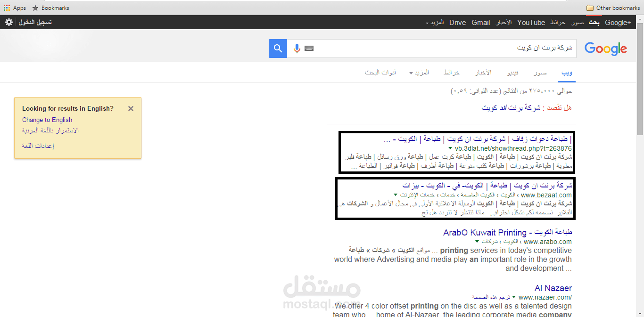Viewport: 644px width, 317px height.
Task: Select the ويب search tab
Action: [567, 73]
